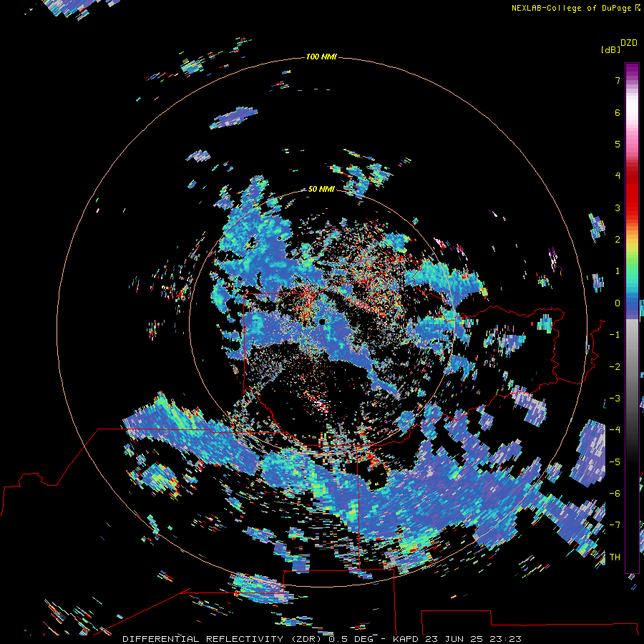This screenshot has height=644, width=644.
Task: Click the 3 tick label on the color scale
Action: (618, 208)
